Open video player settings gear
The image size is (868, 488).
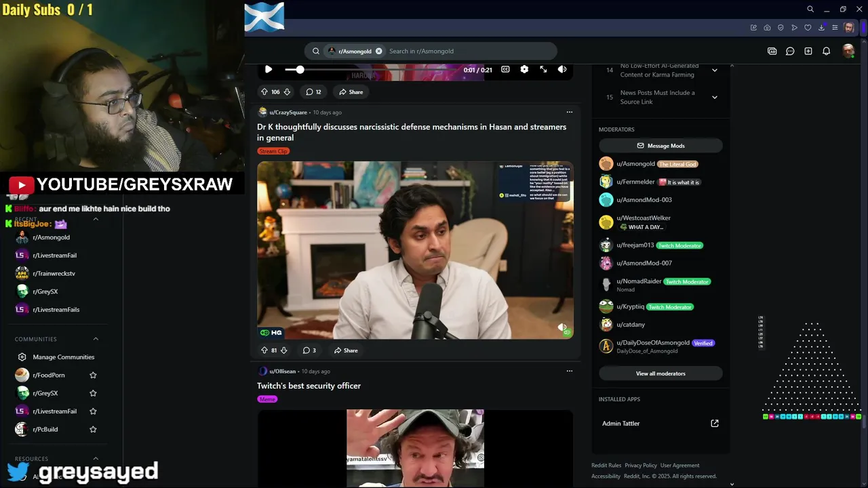[x=524, y=69]
